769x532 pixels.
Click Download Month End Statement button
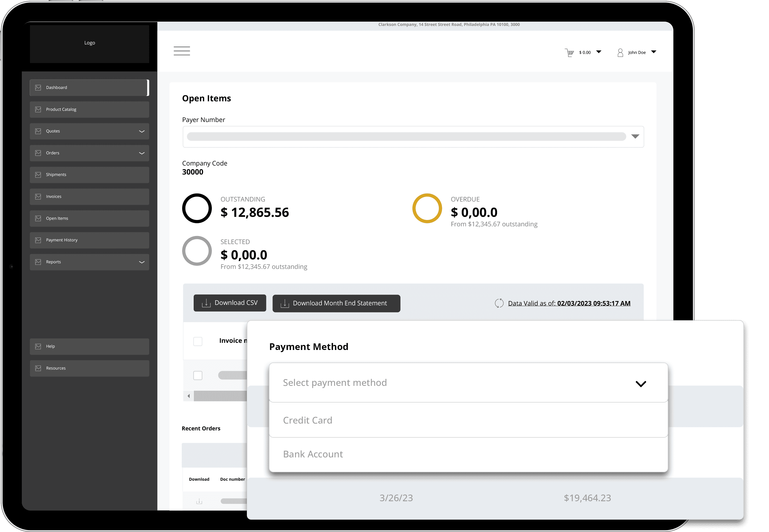coord(336,303)
